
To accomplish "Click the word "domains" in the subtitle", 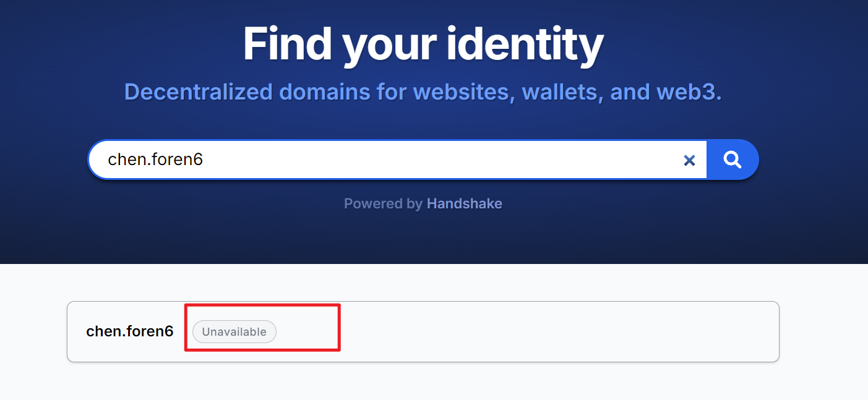I will pyautogui.click(x=324, y=92).
